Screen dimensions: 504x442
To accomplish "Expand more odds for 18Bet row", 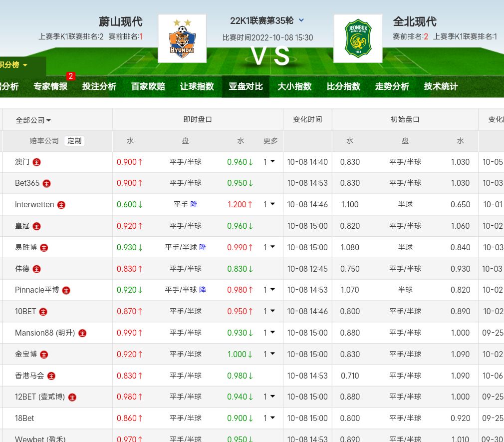I will click(269, 418).
